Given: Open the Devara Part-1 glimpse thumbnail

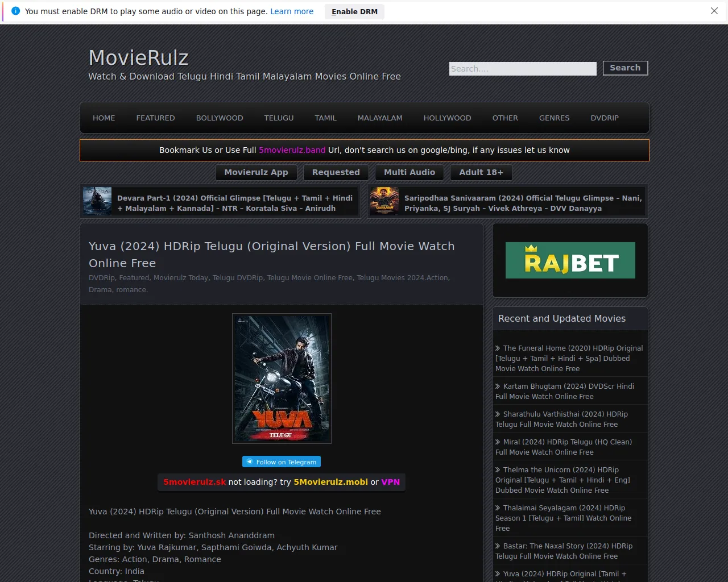Looking at the screenshot, I should (x=97, y=201).
